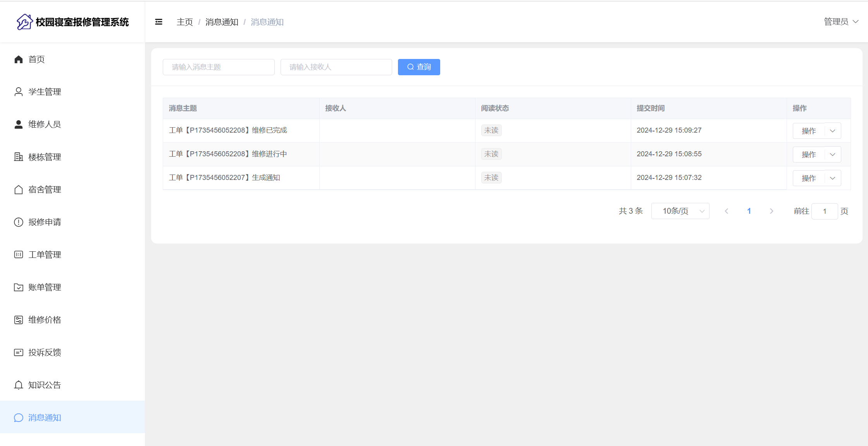Click the campus repair system logo
868x446 pixels.
(24, 22)
